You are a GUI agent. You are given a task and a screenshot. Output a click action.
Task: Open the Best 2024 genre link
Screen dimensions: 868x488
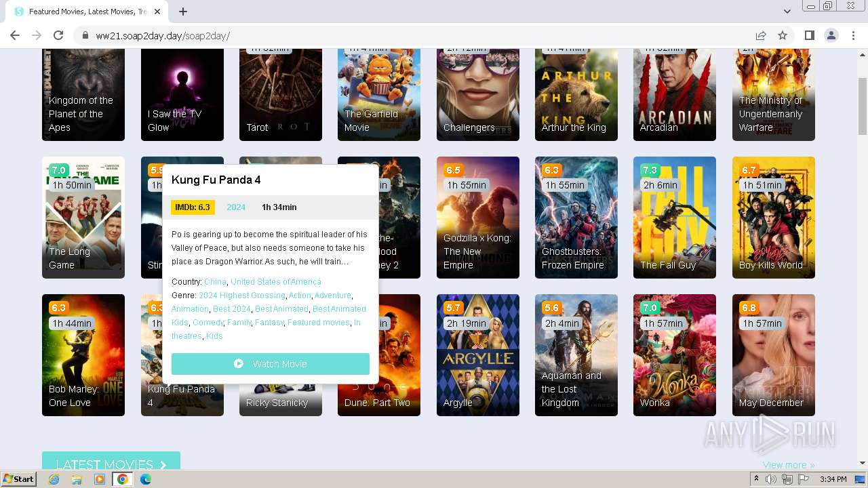(x=231, y=309)
